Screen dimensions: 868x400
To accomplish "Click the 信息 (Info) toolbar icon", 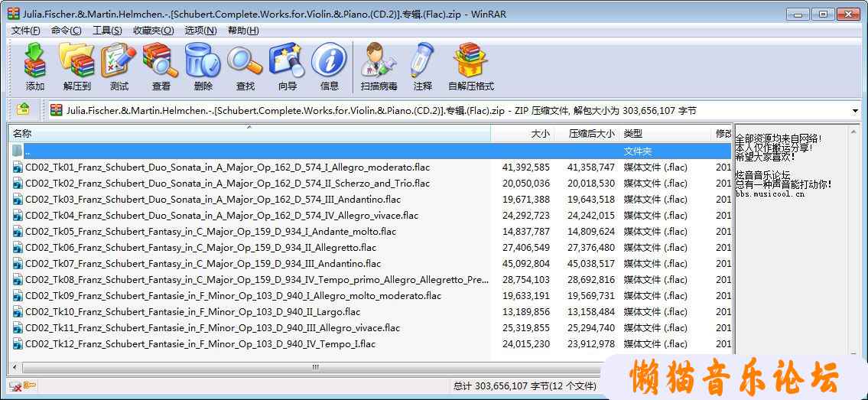I will tap(330, 60).
